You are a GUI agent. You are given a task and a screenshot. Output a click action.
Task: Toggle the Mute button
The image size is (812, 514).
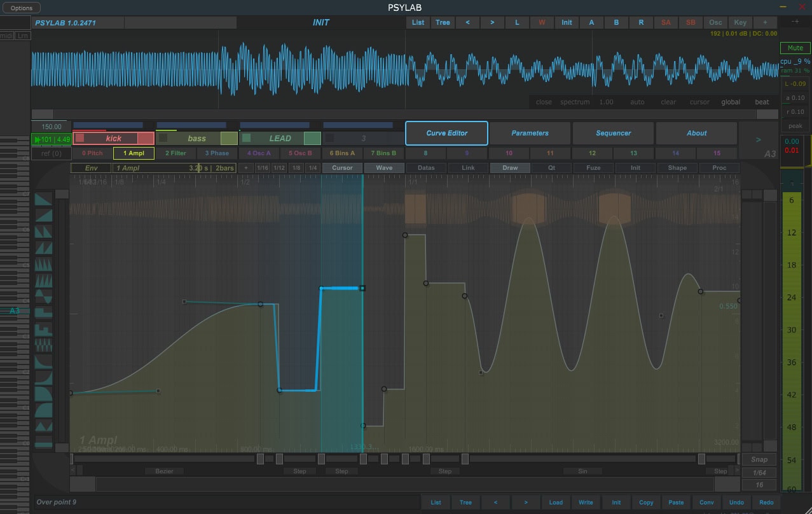(795, 48)
